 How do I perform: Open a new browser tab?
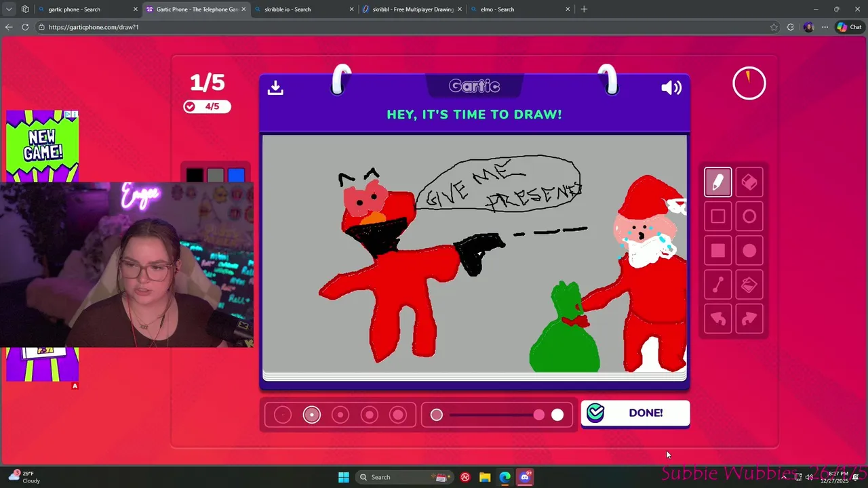(x=584, y=9)
